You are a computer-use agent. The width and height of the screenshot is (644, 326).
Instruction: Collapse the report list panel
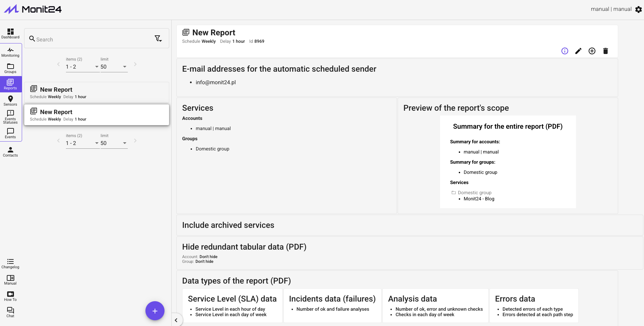pyautogui.click(x=176, y=320)
